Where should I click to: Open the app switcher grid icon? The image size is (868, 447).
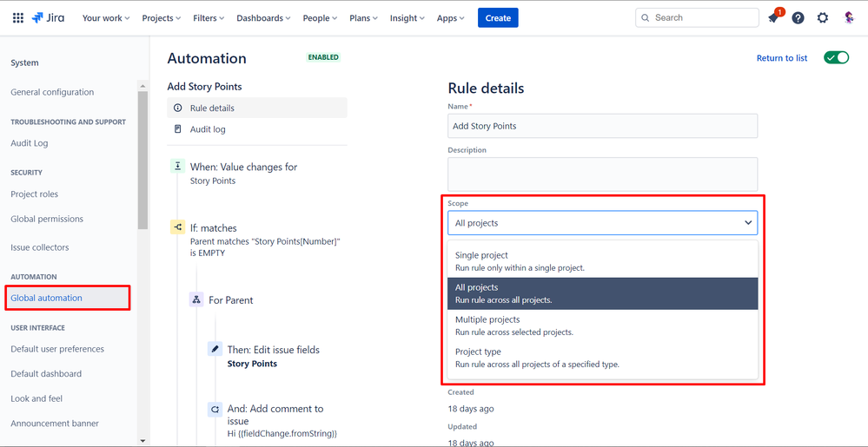(17, 17)
